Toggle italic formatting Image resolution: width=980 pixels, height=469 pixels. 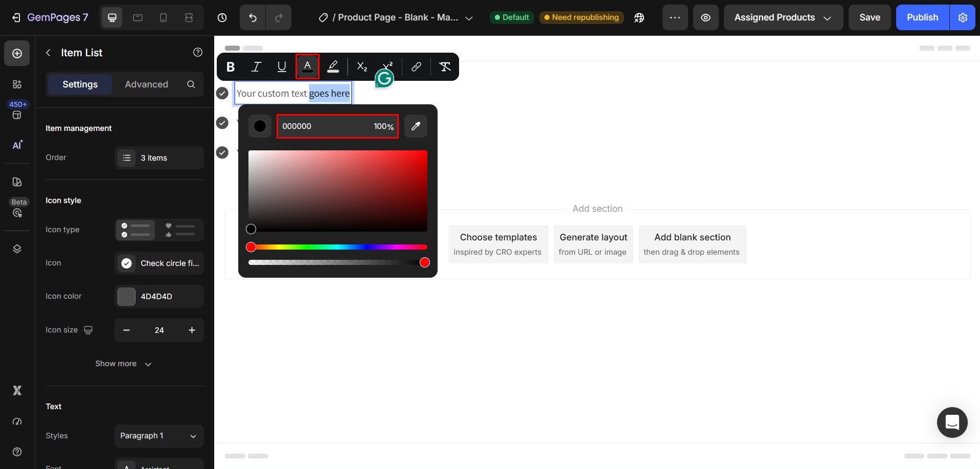256,66
